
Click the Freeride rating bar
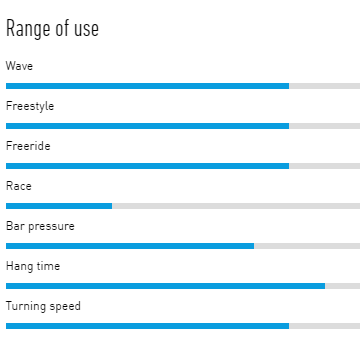pyautogui.click(x=183, y=166)
